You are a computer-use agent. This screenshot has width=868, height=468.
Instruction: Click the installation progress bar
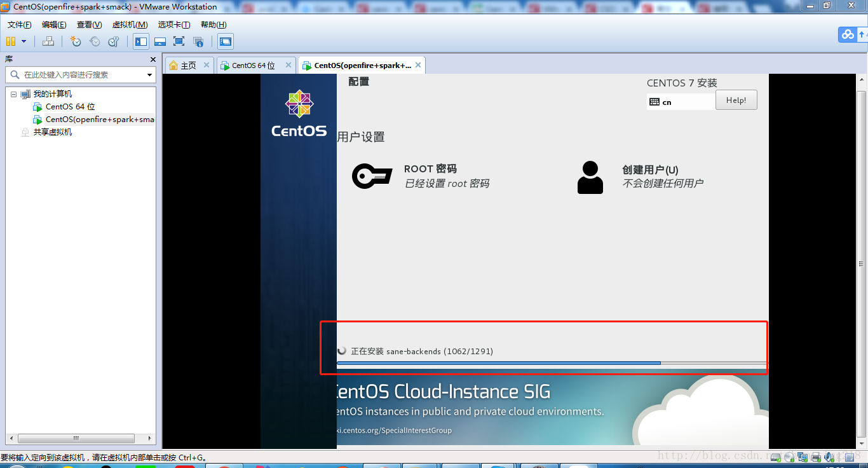(552, 363)
